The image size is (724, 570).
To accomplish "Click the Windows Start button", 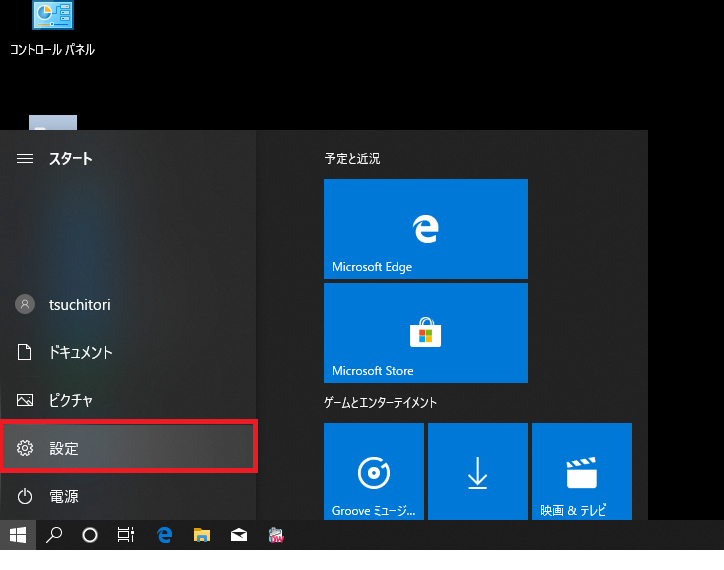I will pos(18,535).
